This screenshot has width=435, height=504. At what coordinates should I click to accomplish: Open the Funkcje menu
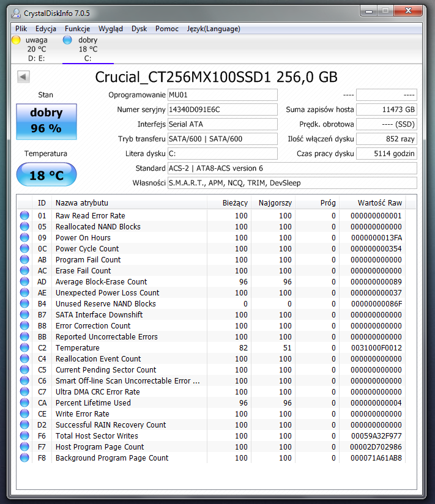tap(78, 29)
